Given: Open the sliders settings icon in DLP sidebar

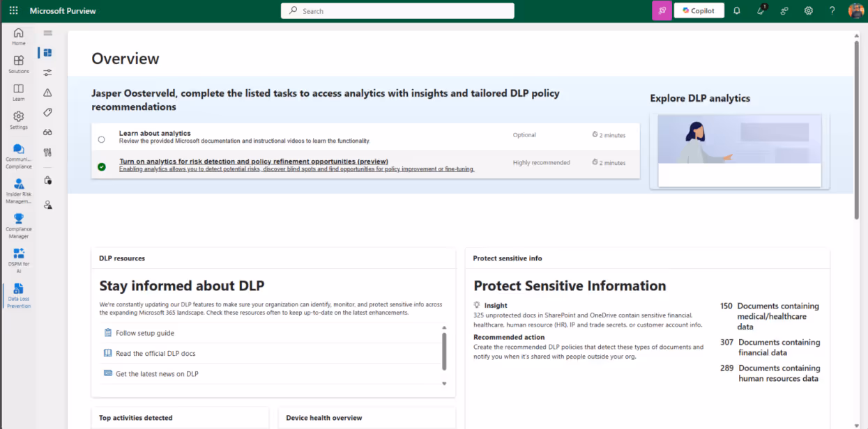Looking at the screenshot, I should (x=47, y=72).
